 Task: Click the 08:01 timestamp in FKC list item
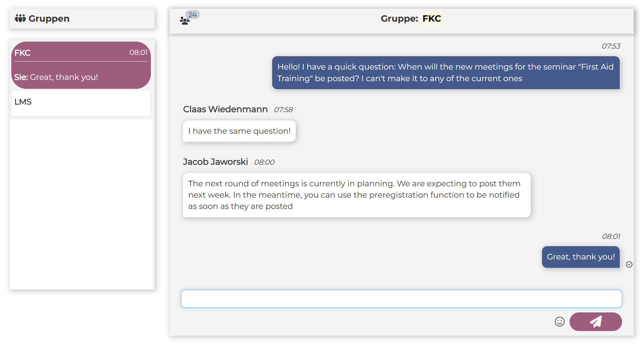(x=138, y=53)
